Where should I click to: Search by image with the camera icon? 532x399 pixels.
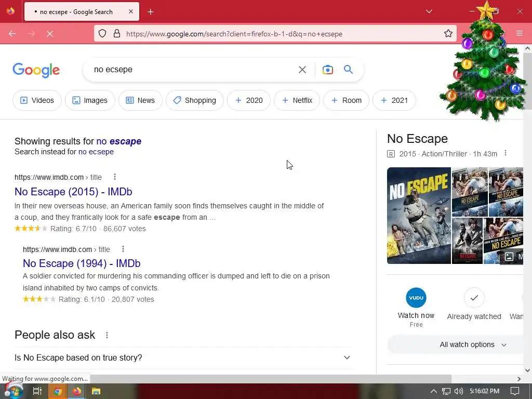327,70
